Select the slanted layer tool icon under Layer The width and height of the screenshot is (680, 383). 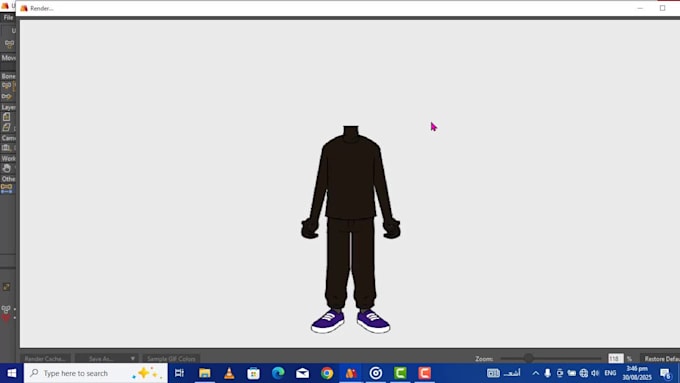pos(6,128)
